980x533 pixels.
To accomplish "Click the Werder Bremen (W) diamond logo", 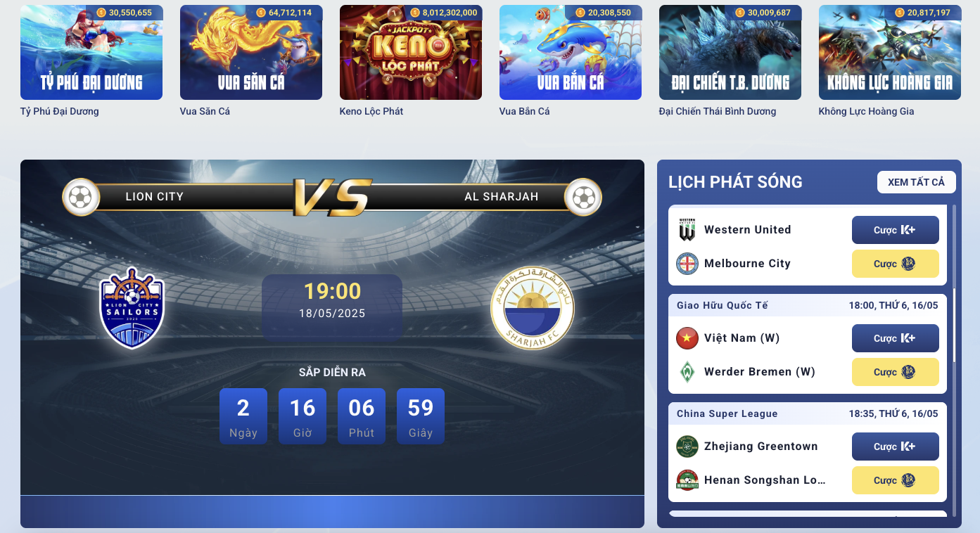I will tap(687, 372).
